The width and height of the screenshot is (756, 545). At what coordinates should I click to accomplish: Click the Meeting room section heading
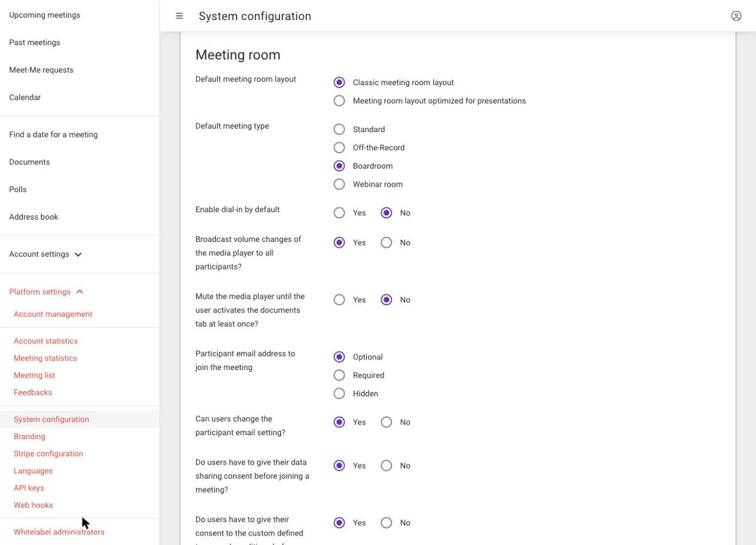238,55
